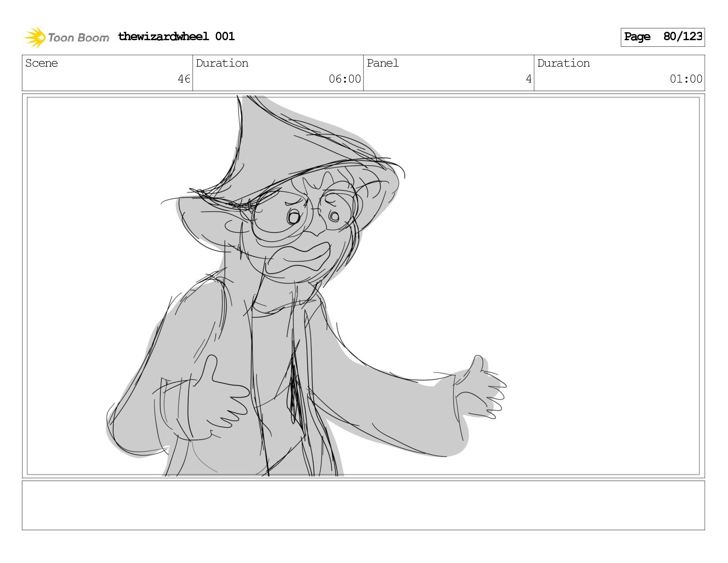The height and width of the screenshot is (563, 728).
Task: Click the 'Scene' header label
Action: coord(41,63)
